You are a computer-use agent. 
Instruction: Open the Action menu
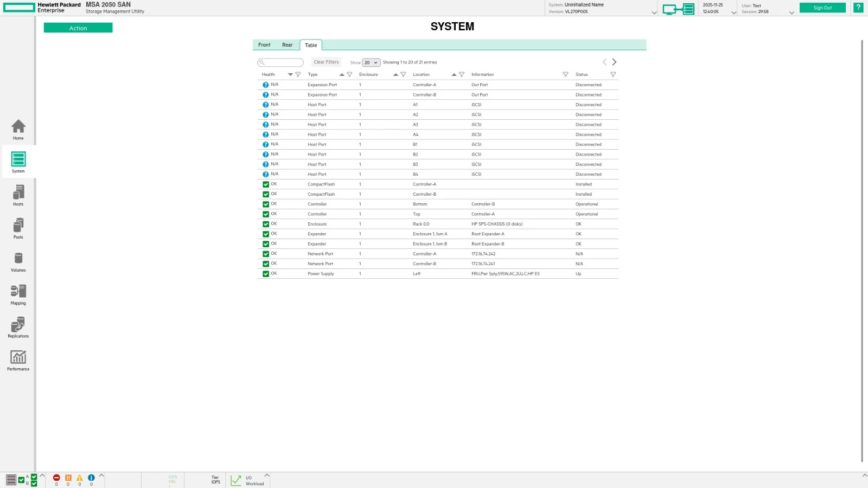78,28
